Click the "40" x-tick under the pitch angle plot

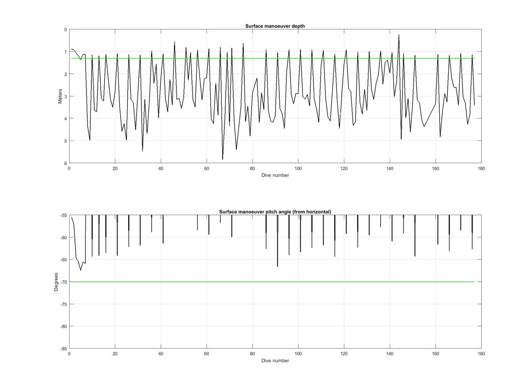coord(160,354)
